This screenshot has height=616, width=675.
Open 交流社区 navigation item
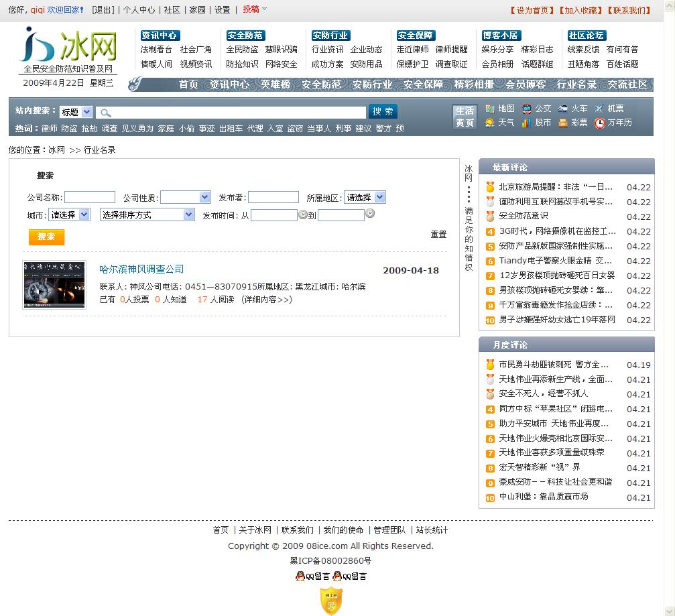click(627, 84)
